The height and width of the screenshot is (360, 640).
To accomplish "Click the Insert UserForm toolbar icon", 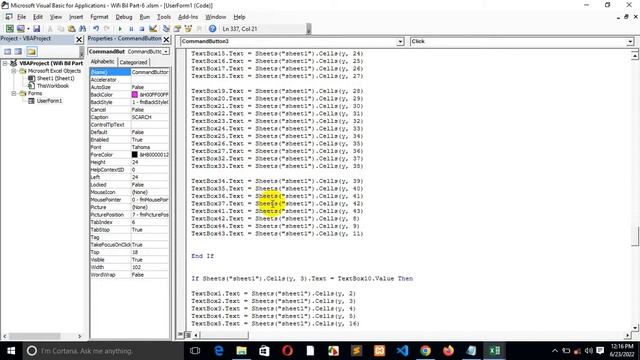I will [x=20, y=29].
